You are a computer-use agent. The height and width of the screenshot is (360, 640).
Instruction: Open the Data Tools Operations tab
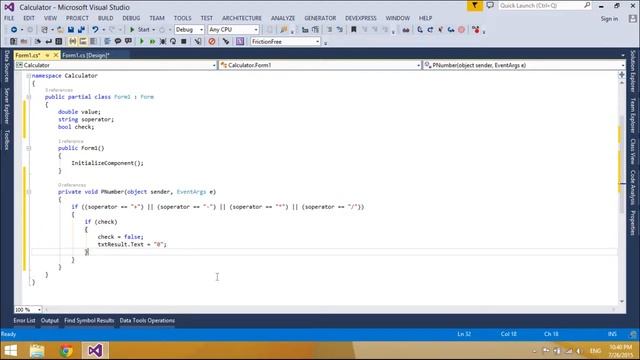click(147, 321)
